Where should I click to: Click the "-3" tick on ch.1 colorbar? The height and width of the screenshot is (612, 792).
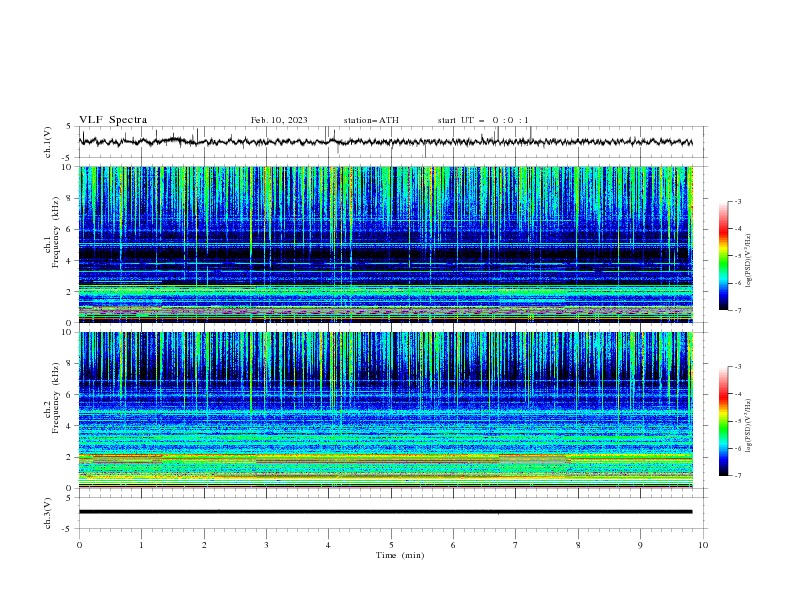(x=738, y=201)
